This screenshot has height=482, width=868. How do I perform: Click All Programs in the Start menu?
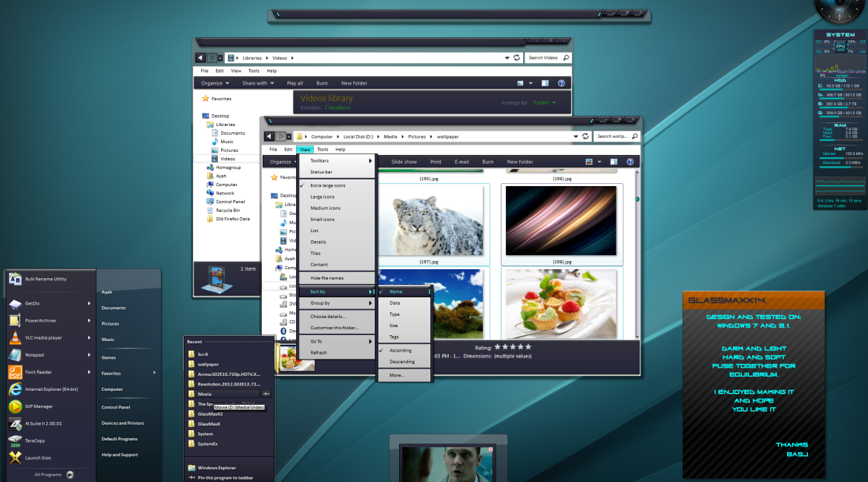click(x=49, y=475)
